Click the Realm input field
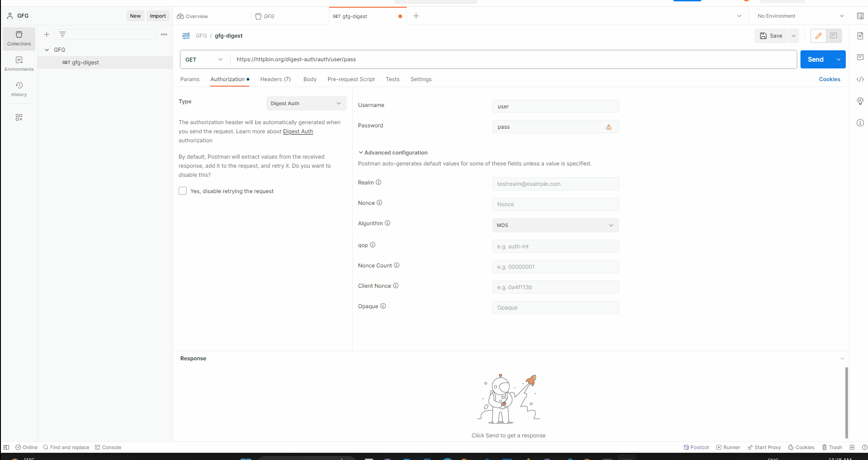The height and width of the screenshot is (460, 868). [555, 184]
